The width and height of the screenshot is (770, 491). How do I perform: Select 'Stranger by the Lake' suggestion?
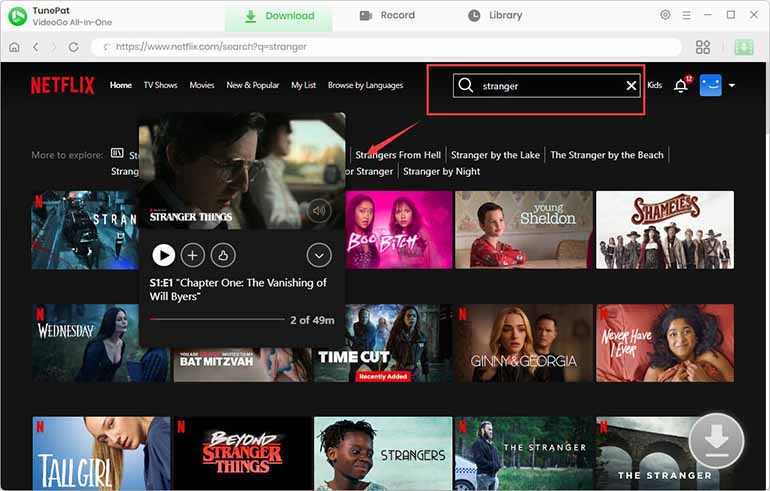click(495, 155)
